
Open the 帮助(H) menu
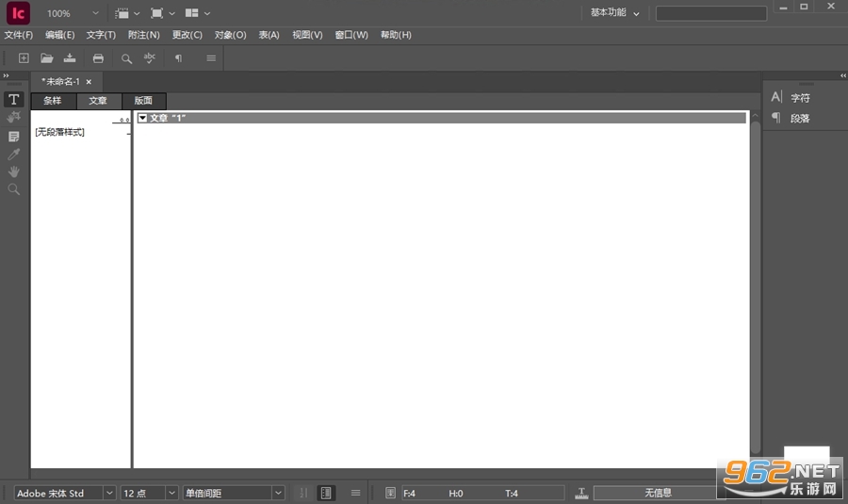click(x=396, y=35)
